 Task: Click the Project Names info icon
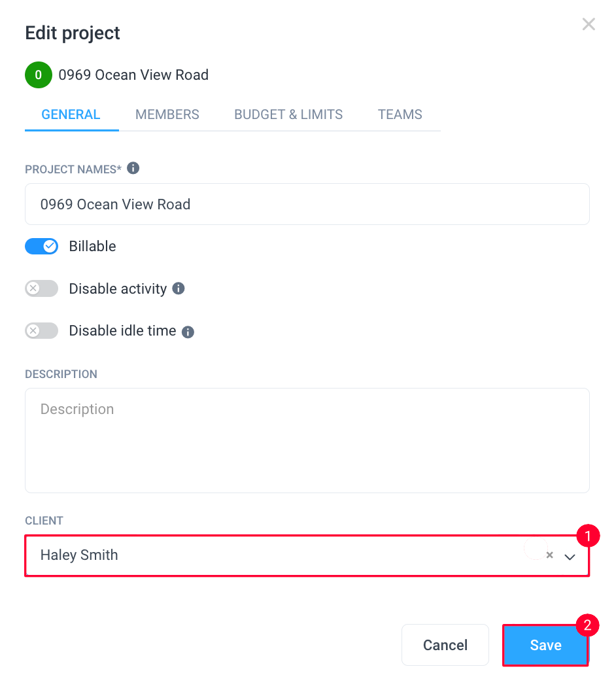pyautogui.click(x=133, y=168)
